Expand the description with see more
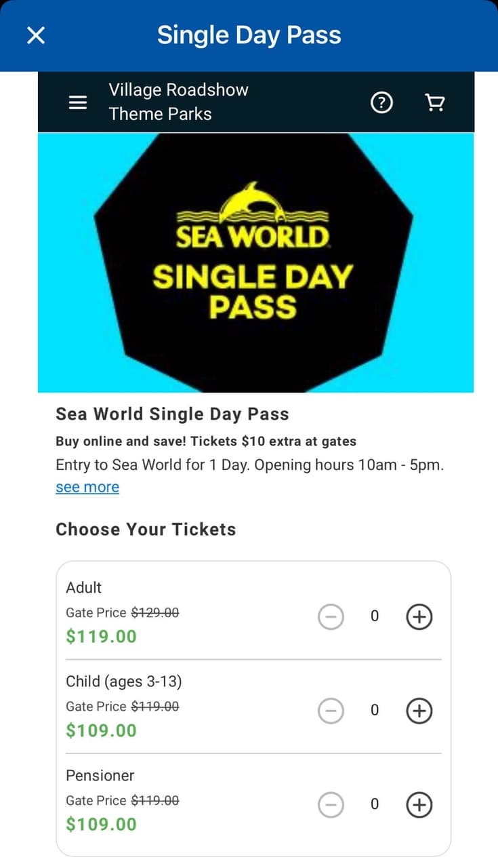 pyautogui.click(x=87, y=487)
